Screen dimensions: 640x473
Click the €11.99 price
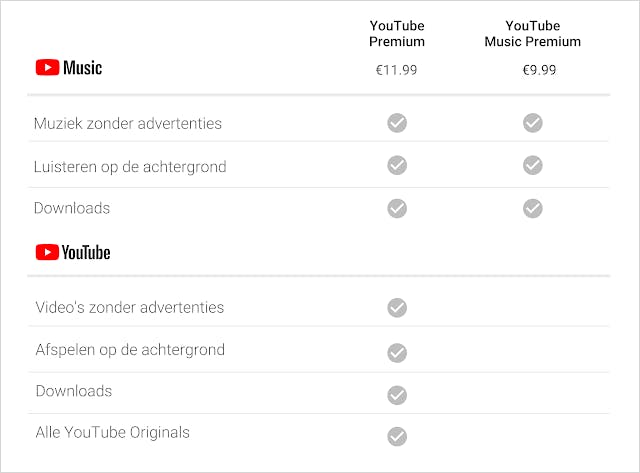[397, 70]
